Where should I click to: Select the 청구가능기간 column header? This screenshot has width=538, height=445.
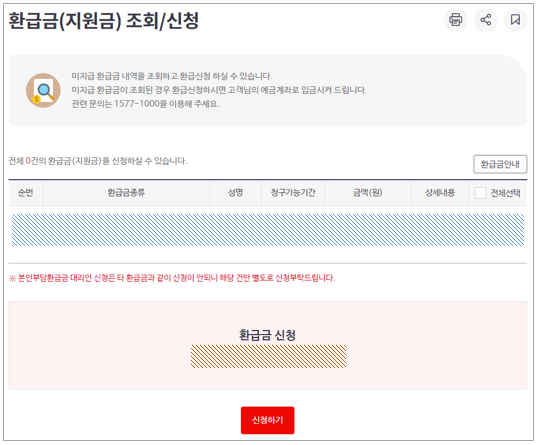click(293, 193)
